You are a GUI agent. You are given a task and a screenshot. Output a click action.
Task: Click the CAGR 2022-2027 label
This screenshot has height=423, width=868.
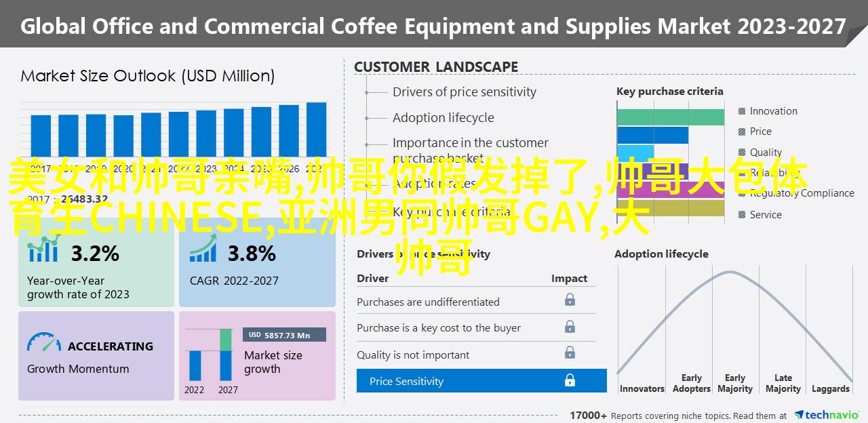(234, 281)
